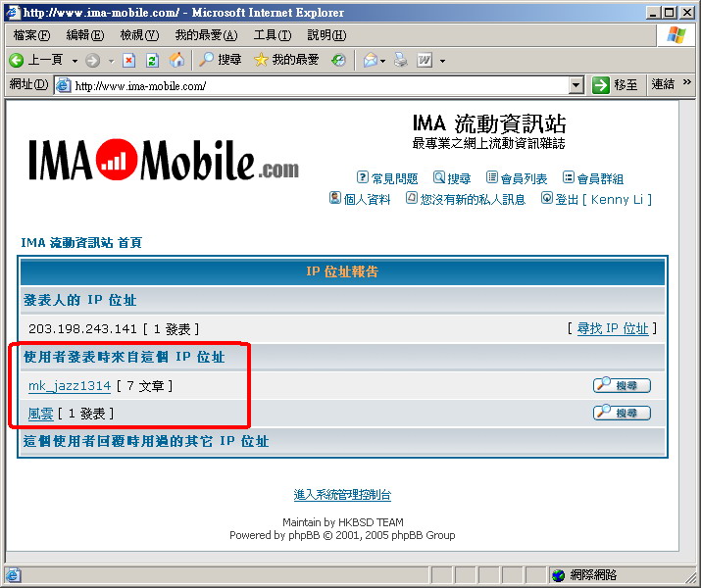Viewport: 701px width, 588px height.
Task: Expand the Mail button dropdown arrow
Action: coord(383,61)
